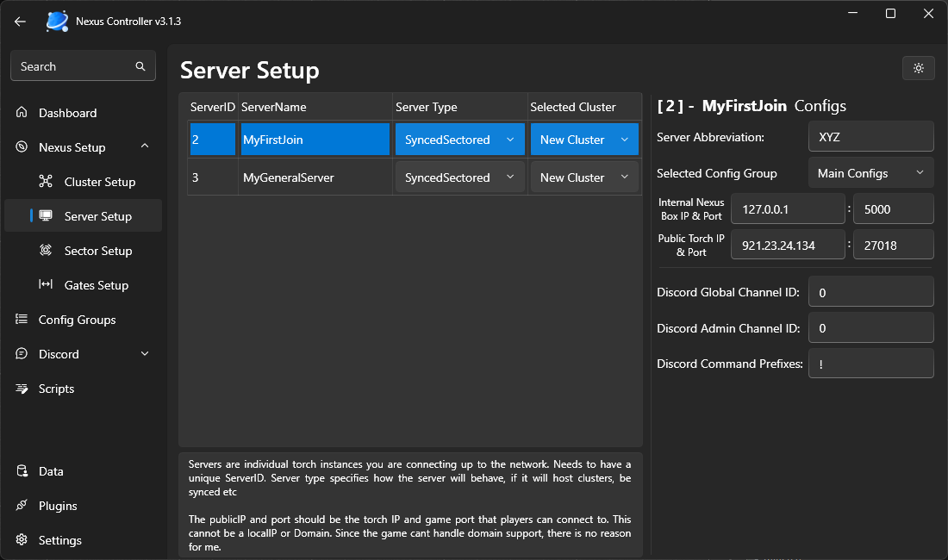Viewport: 948px width, 560px height.
Task: Open the Config Groups page
Action: 77,320
